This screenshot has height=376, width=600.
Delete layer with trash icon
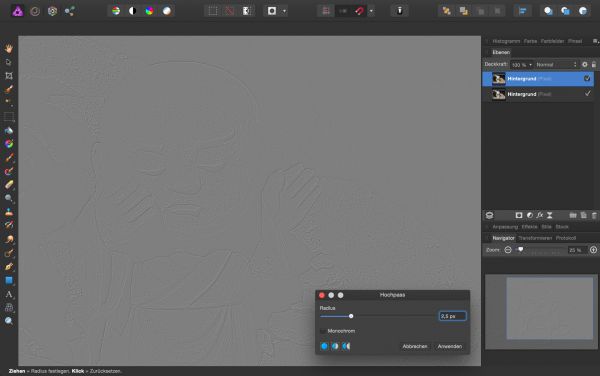click(x=594, y=215)
